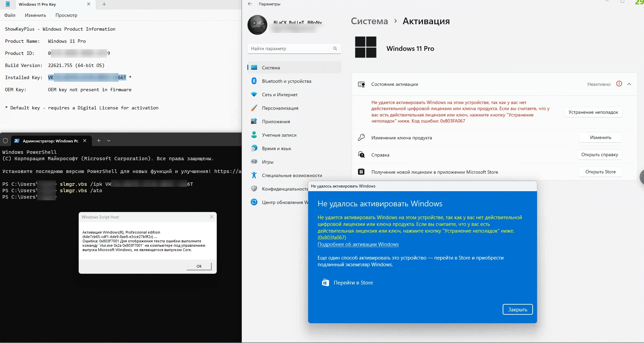Select the Приложения apps icon
The height and width of the screenshot is (343, 644).
coord(254,122)
